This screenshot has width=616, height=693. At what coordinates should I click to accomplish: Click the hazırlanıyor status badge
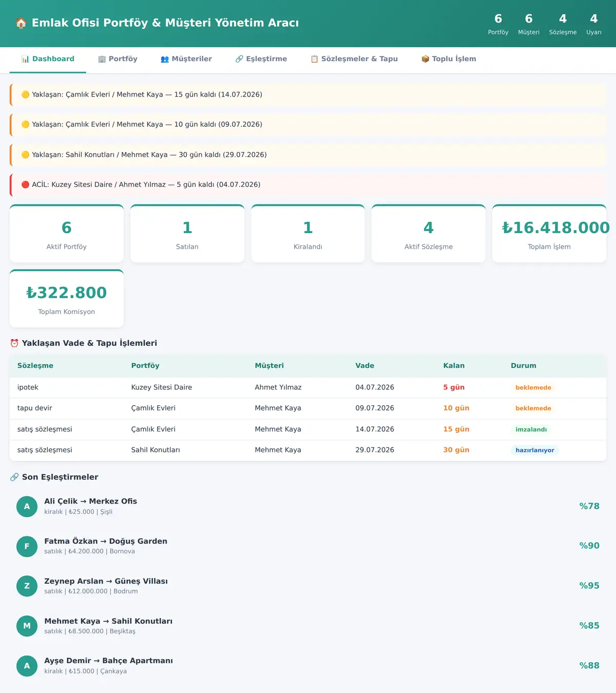tap(535, 450)
